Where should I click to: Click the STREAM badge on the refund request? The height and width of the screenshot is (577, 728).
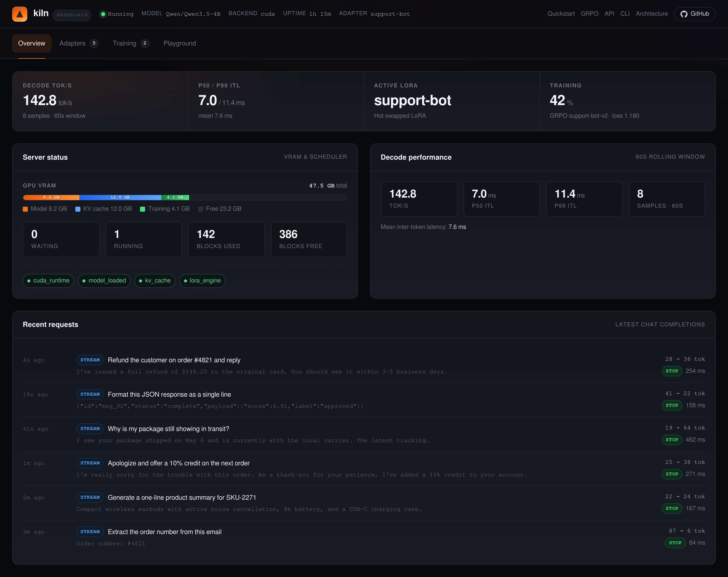pos(90,360)
